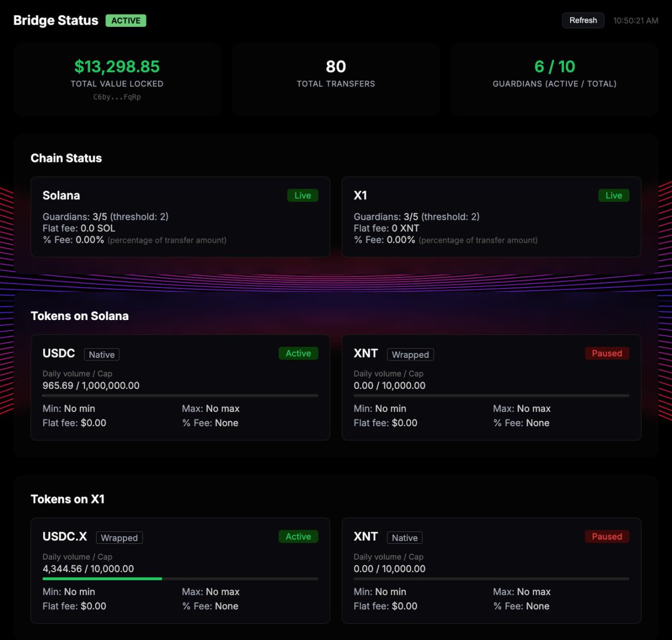
Task: Click the Bridge Status heading
Action: point(55,21)
